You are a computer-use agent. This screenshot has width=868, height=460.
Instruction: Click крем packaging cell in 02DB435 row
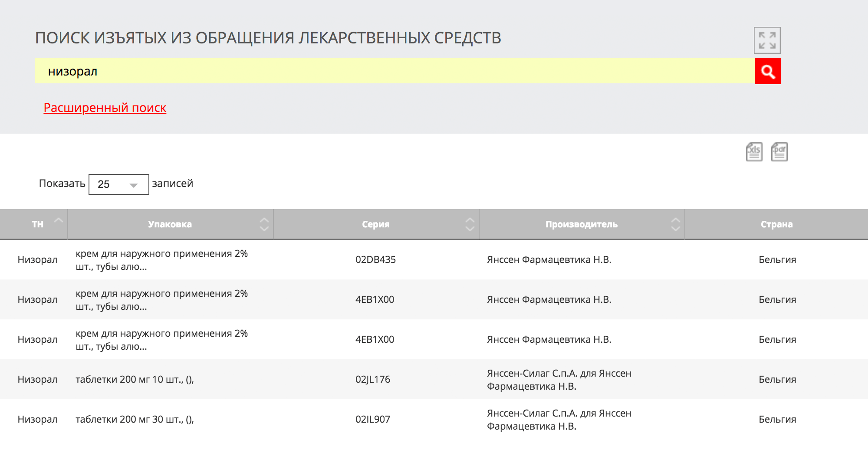coord(161,260)
